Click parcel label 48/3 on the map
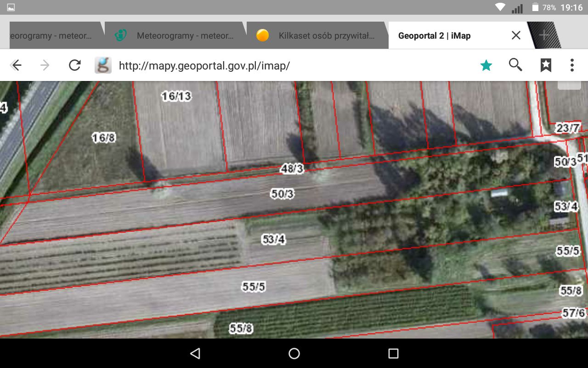 pyautogui.click(x=293, y=169)
